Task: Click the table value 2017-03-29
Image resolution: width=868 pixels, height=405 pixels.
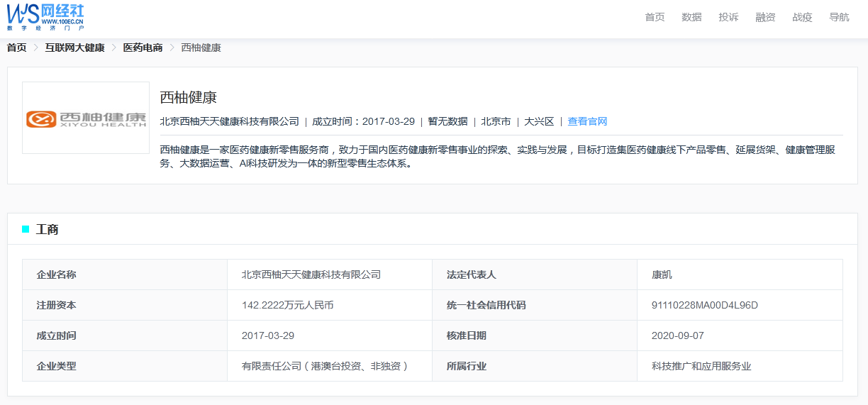Action: tap(268, 335)
